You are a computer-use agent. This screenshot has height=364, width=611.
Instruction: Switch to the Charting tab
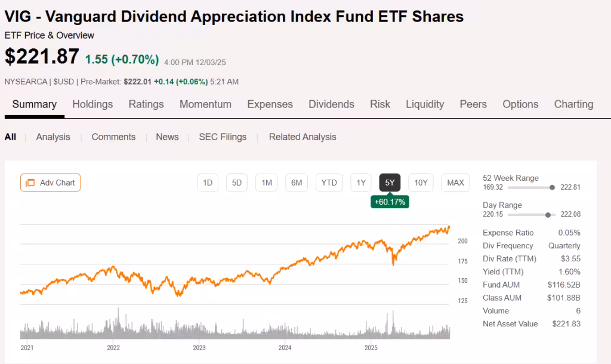(x=573, y=104)
